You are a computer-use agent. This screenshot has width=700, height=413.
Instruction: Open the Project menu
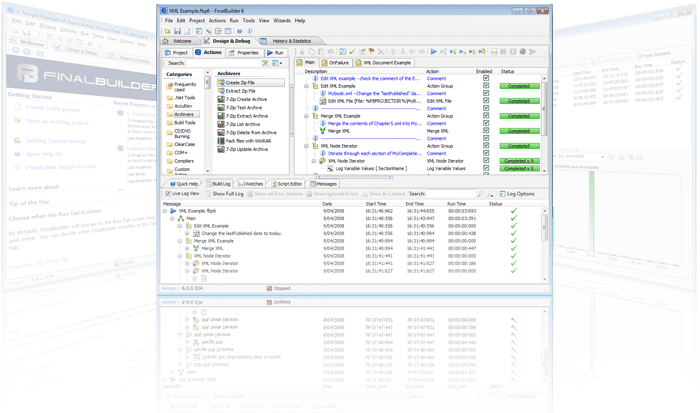[197, 21]
